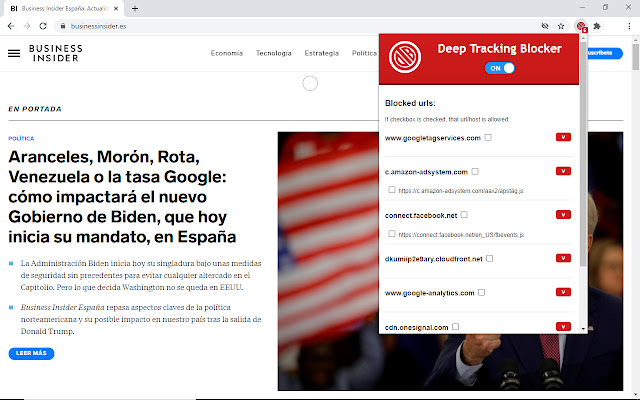Expand the dkumiip2e9ary.cloudfront.net red arrow button
This screenshot has height=400, width=640.
click(x=563, y=258)
